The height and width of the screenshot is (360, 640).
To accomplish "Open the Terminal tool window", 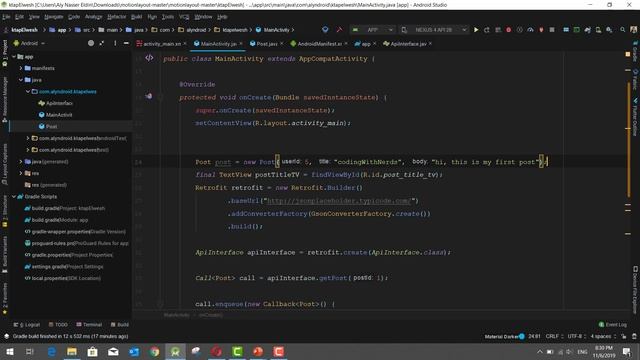I will [89, 324].
